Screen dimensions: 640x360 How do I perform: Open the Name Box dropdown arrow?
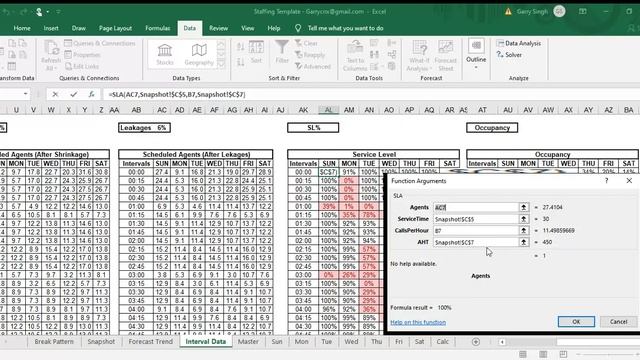(x=25, y=94)
